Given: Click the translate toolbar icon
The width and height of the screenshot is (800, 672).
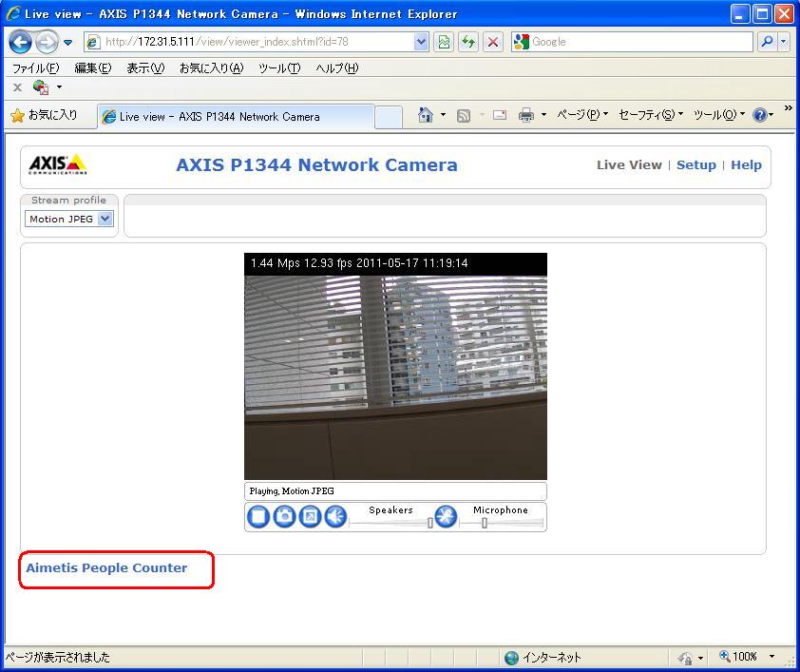Looking at the screenshot, I should (41, 87).
